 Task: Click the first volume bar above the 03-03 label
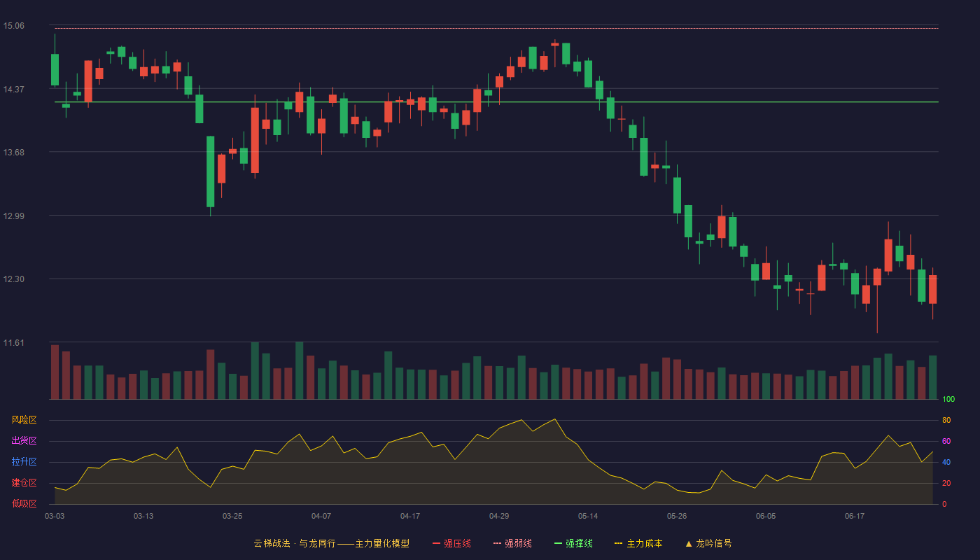[x=55, y=372]
